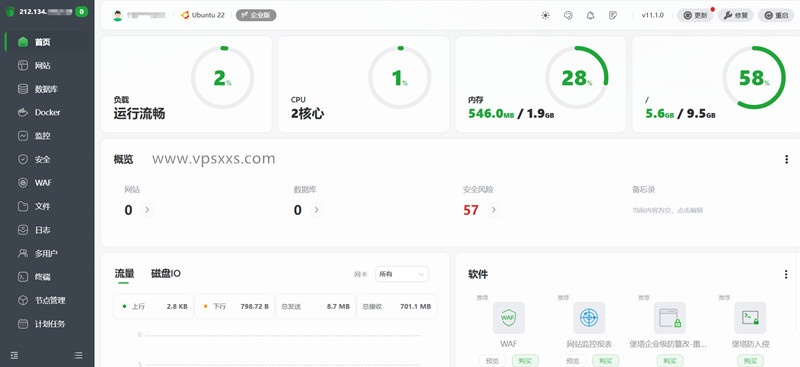Launch the 终端 terminal from sidebar
The width and height of the screenshot is (800, 367).
pyautogui.click(x=47, y=277)
